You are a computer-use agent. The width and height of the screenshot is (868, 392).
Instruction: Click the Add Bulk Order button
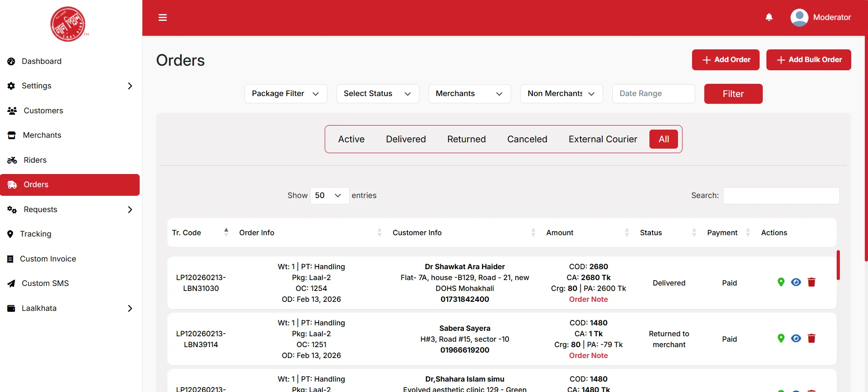(x=809, y=60)
